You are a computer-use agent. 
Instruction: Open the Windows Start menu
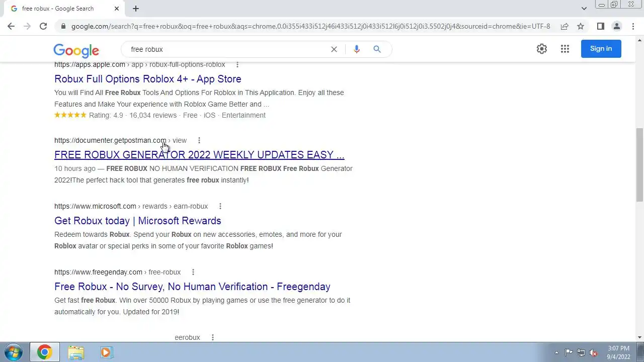coord(13,352)
